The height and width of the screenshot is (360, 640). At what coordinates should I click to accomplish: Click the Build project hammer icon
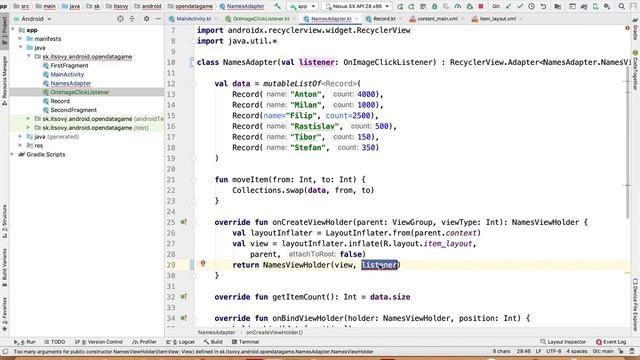[278, 6]
